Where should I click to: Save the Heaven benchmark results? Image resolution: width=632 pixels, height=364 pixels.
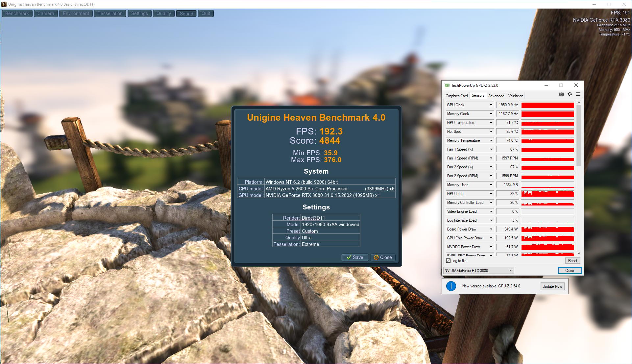[355, 257]
